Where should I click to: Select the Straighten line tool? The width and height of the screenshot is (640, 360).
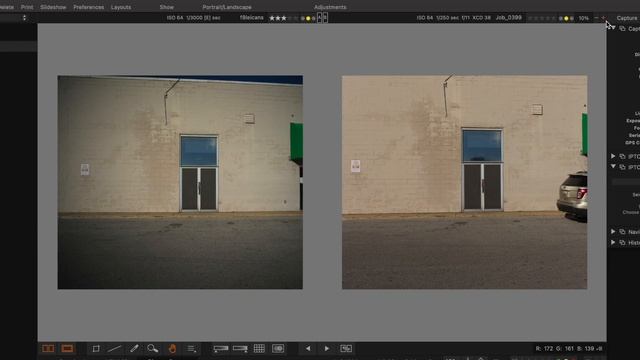tap(115, 349)
